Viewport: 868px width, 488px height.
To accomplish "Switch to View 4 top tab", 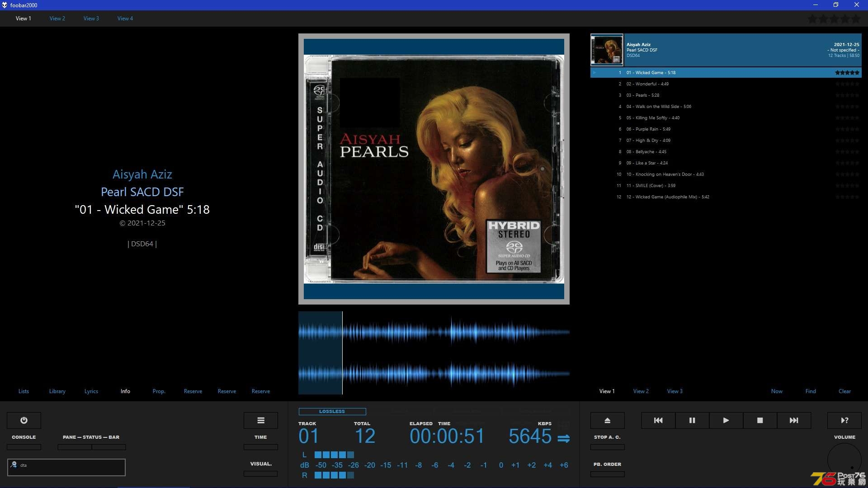I will pos(125,19).
